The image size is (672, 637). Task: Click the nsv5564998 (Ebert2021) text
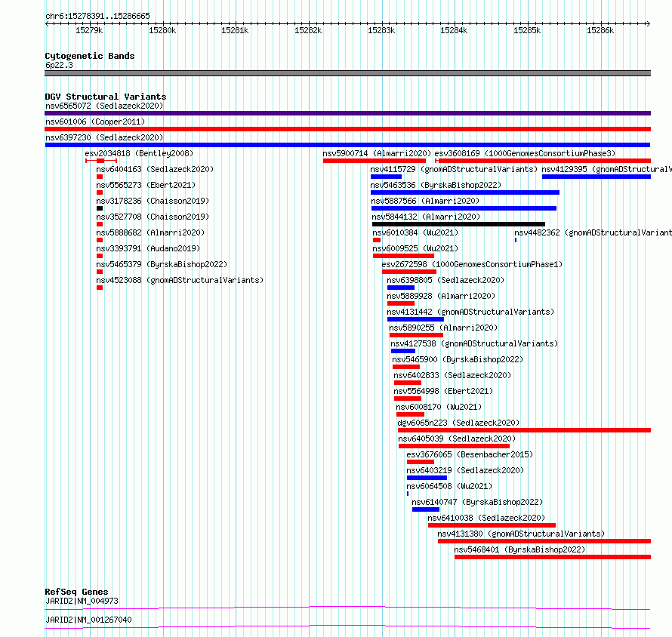tap(443, 391)
